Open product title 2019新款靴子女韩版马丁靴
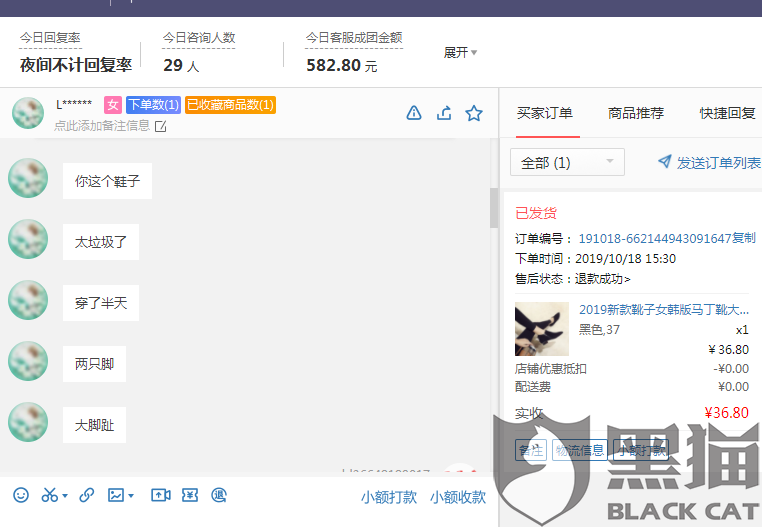The width and height of the screenshot is (762, 527). [663, 310]
